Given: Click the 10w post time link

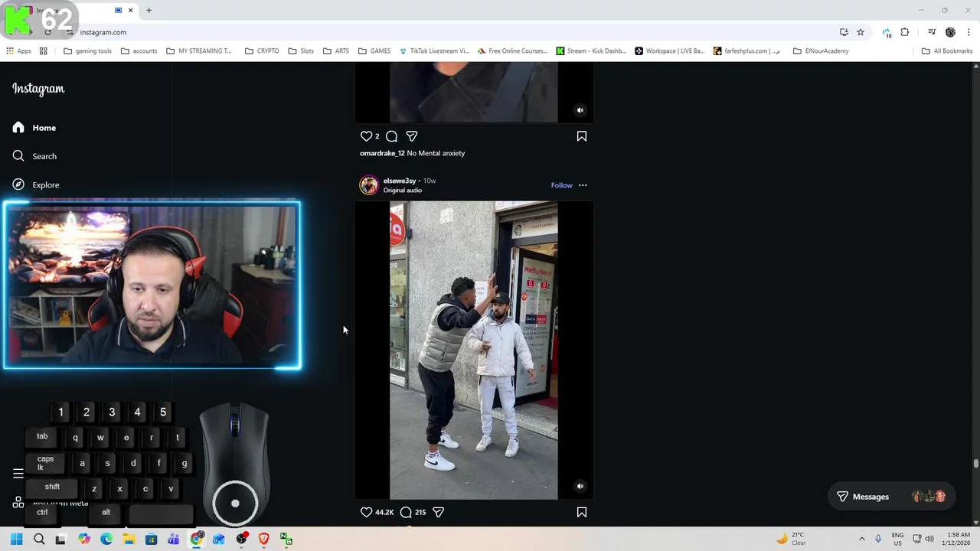Looking at the screenshot, I should pos(430,181).
